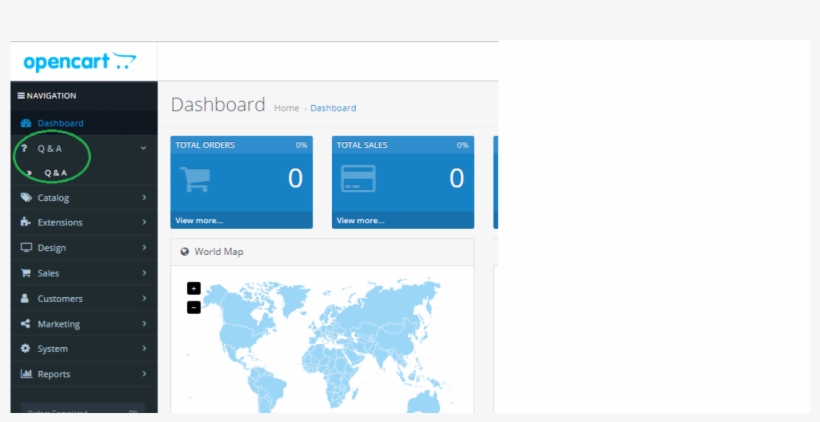Image resolution: width=820 pixels, height=422 pixels.
Task: Open View more under Total Orders
Action: tap(199, 220)
